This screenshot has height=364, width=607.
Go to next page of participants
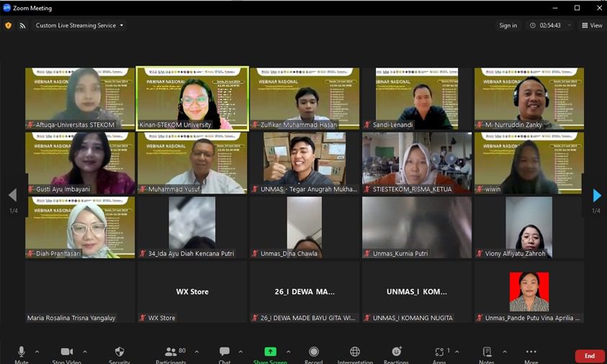pos(596,196)
